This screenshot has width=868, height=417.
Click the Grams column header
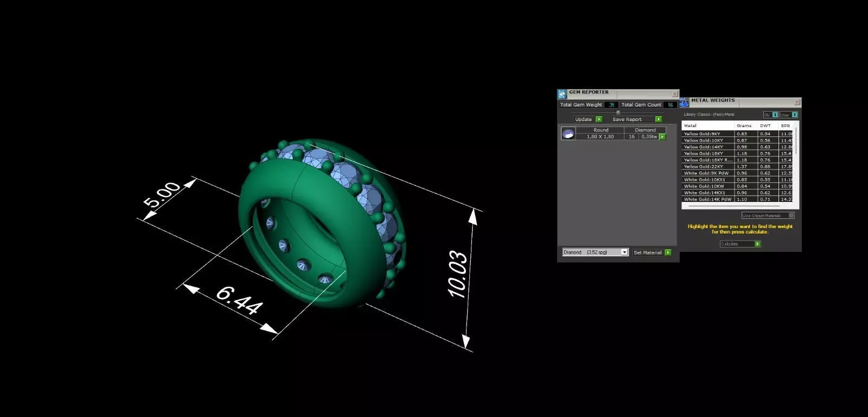(x=745, y=125)
